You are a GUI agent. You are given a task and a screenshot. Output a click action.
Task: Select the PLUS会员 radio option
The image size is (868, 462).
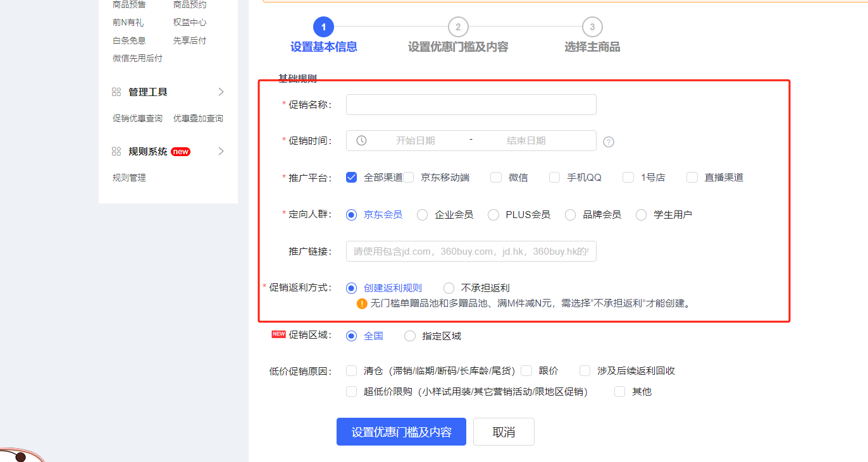coord(493,215)
